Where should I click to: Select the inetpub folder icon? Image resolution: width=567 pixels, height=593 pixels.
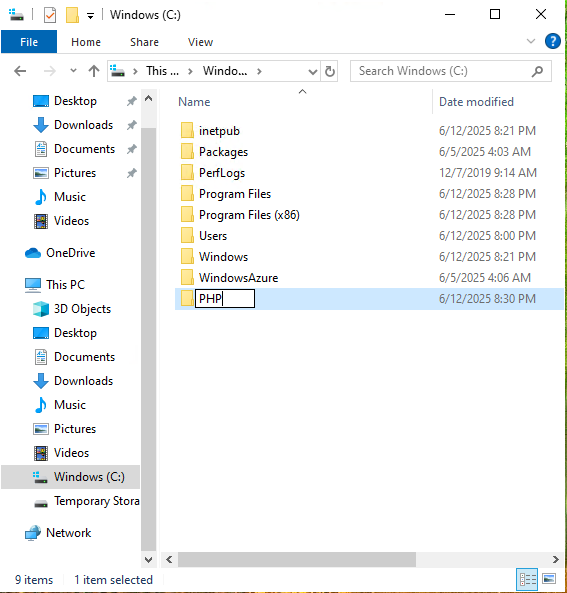(187, 130)
